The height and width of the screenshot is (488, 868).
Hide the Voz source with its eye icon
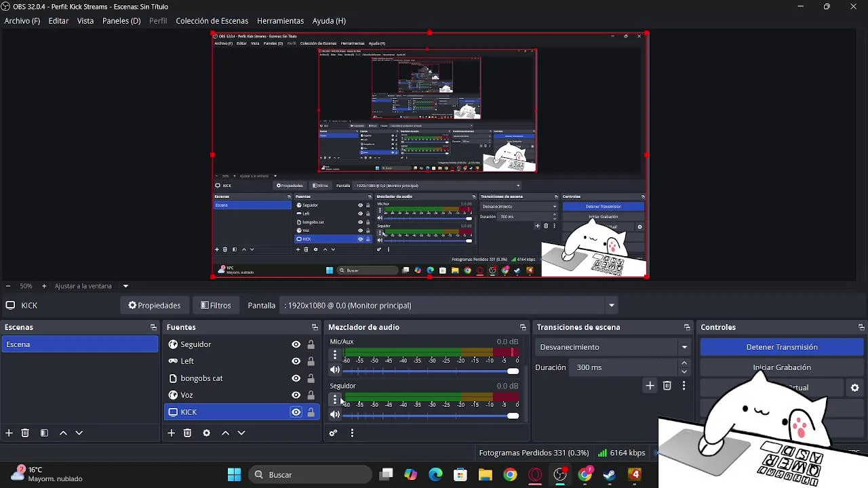(x=296, y=395)
